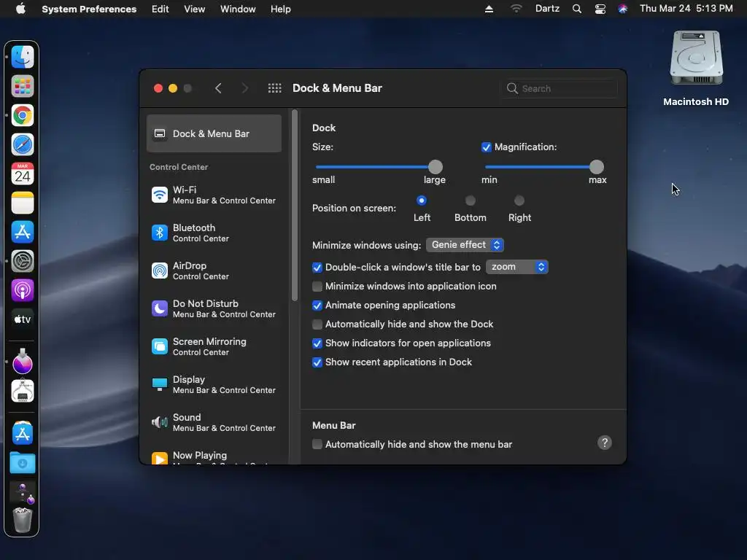Open Siri from the menu bar
Image resolution: width=747 pixels, height=560 pixels.
click(623, 9)
